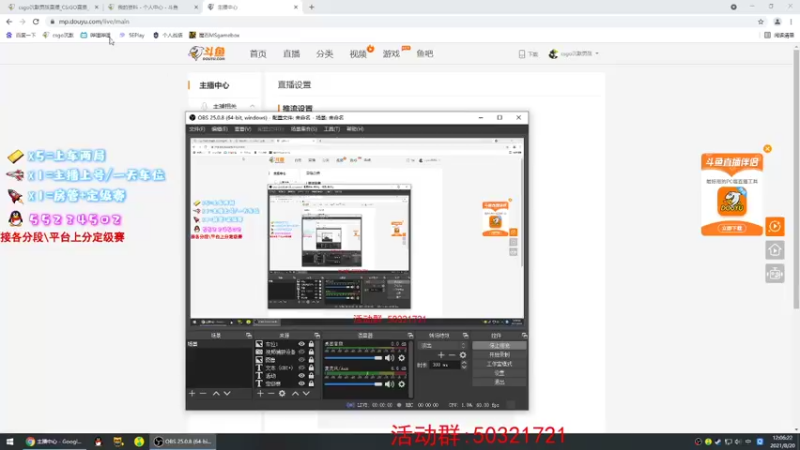Switch to OBS 25.0.8 in taskbar
The width and height of the screenshot is (800, 450).
pyautogui.click(x=183, y=442)
